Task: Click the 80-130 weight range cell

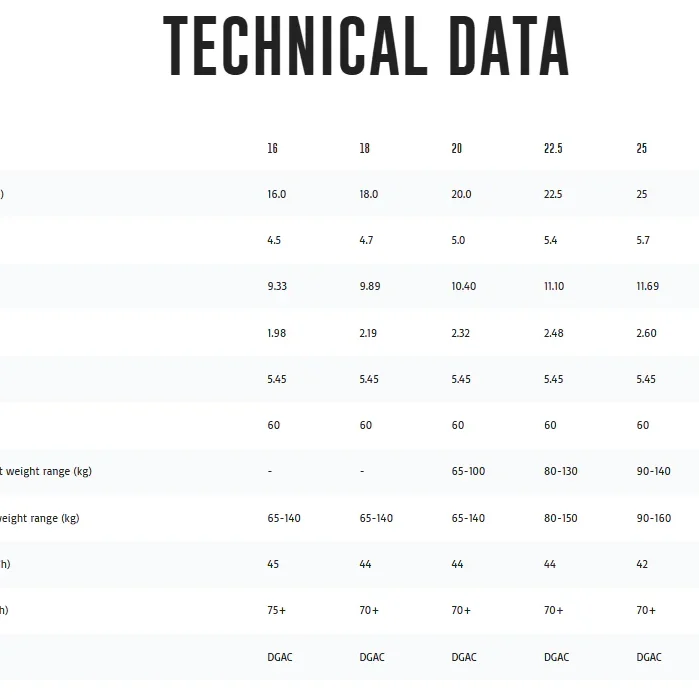Action: (561, 471)
